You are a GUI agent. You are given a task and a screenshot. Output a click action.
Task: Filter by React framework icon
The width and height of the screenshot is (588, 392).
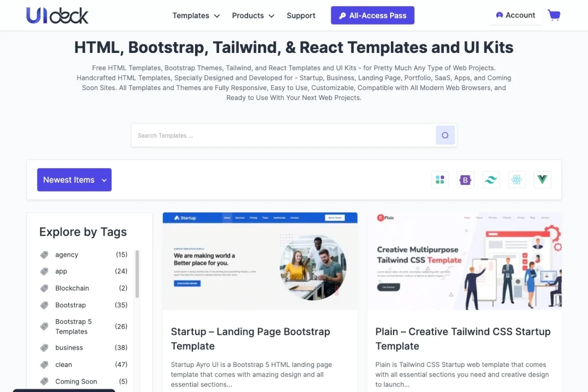pyautogui.click(x=516, y=180)
